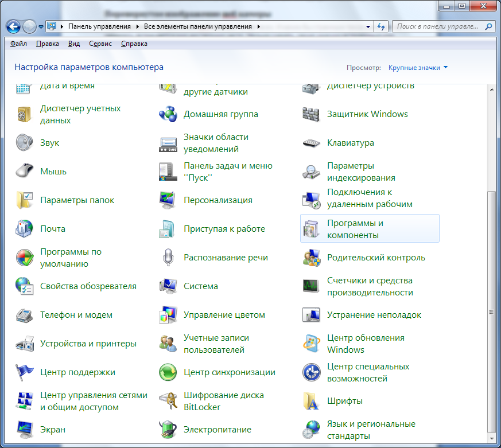The height and width of the screenshot is (448, 501).
Task: Open the Вид menu
Action: pyautogui.click(x=74, y=44)
